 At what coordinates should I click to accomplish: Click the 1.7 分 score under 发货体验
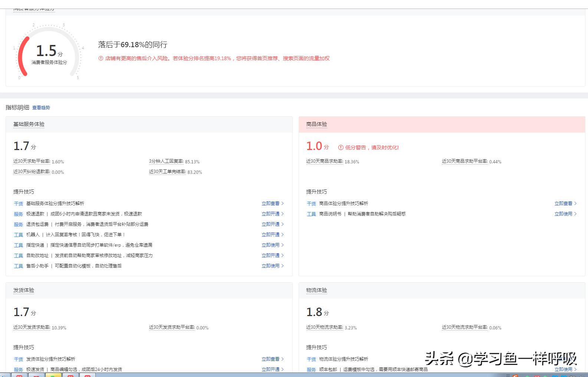24,312
